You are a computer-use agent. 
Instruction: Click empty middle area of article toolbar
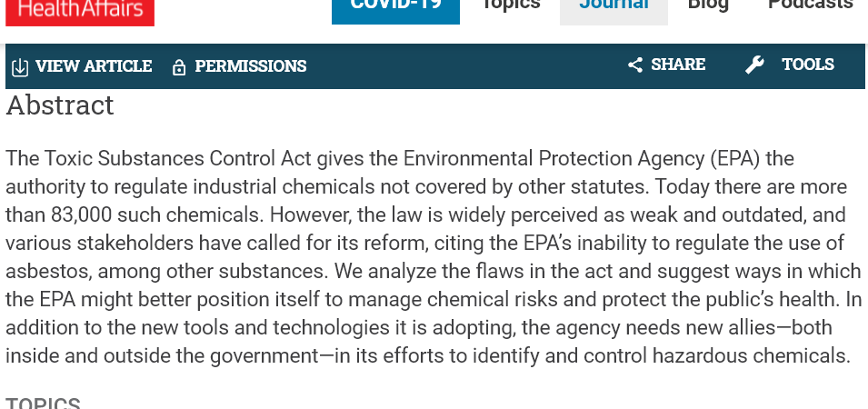pyautogui.click(x=465, y=65)
